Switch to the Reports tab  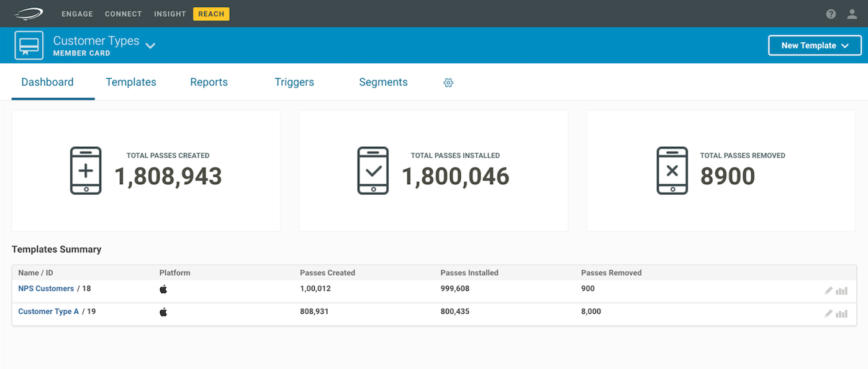click(x=209, y=82)
